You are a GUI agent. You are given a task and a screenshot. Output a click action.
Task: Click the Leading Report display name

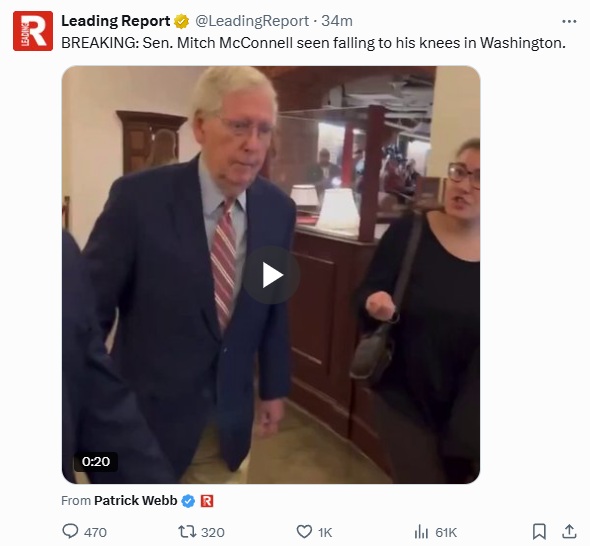coord(116,21)
